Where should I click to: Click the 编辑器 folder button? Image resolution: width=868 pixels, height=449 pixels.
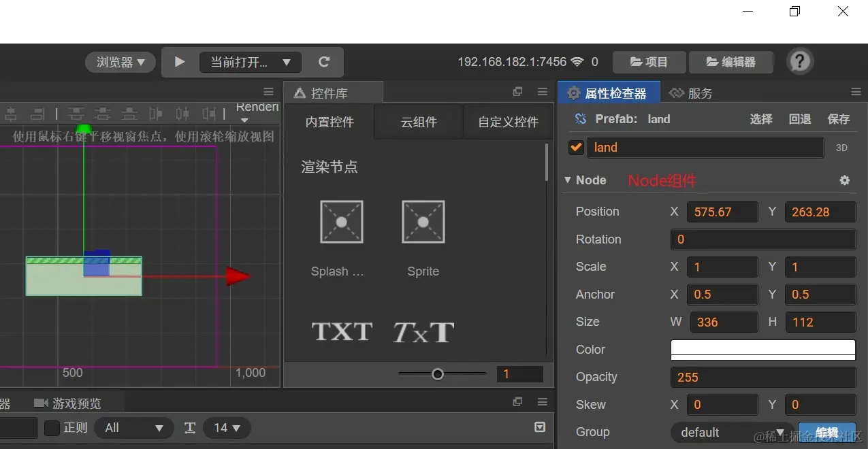[x=731, y=62]
